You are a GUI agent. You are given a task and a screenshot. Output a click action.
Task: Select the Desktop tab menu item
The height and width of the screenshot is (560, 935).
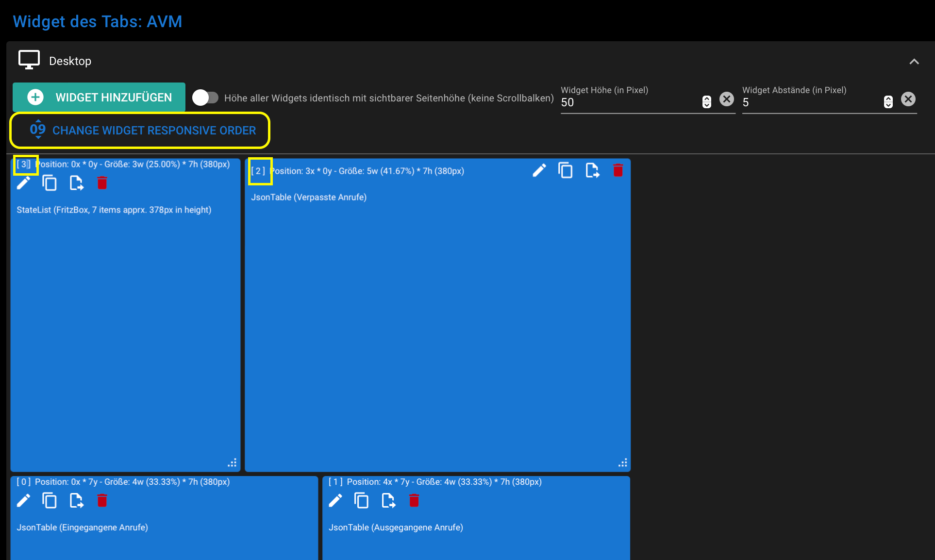point(70,61)
